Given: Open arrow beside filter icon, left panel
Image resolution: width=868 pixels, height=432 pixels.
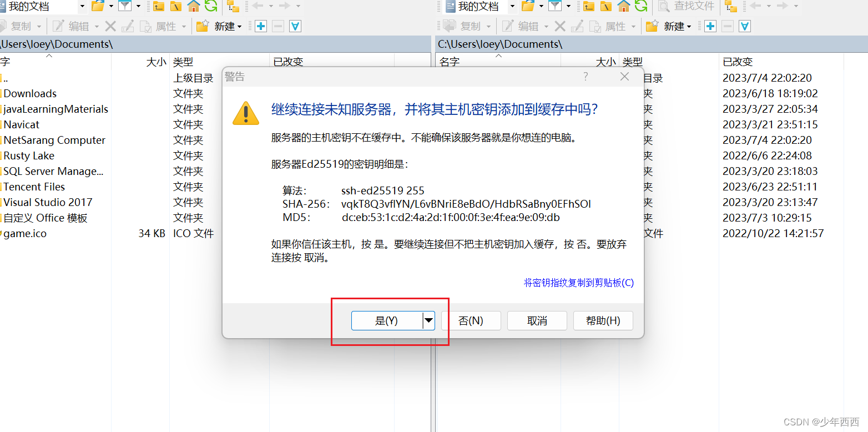Looking at the screenshot, I should pos(138,6).
